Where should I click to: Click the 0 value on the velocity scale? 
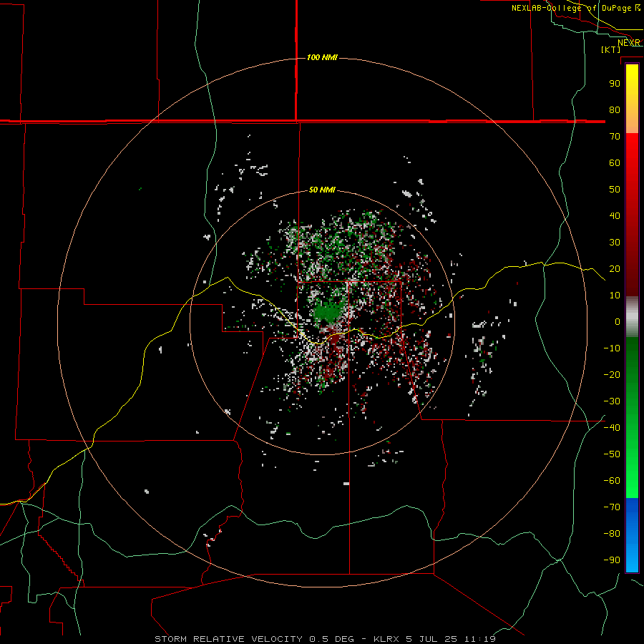tap(618, 321)
